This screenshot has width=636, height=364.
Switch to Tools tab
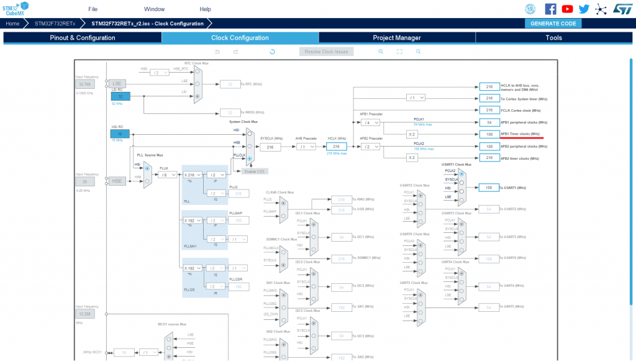tap(553, 38)
